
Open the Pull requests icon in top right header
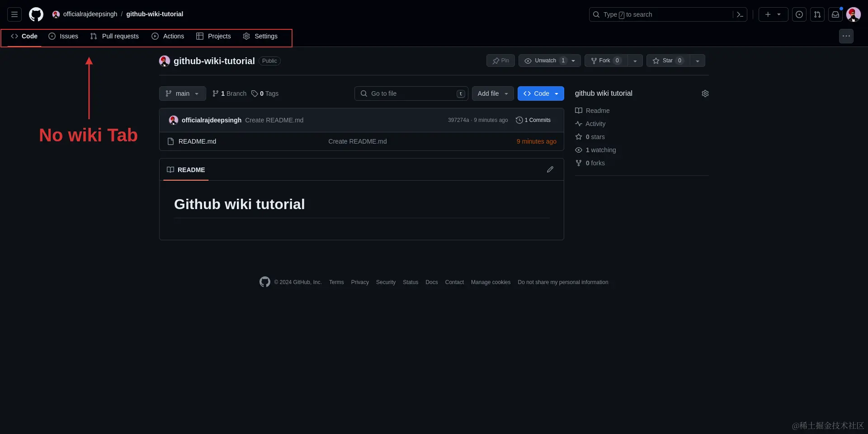pos(817,14)
